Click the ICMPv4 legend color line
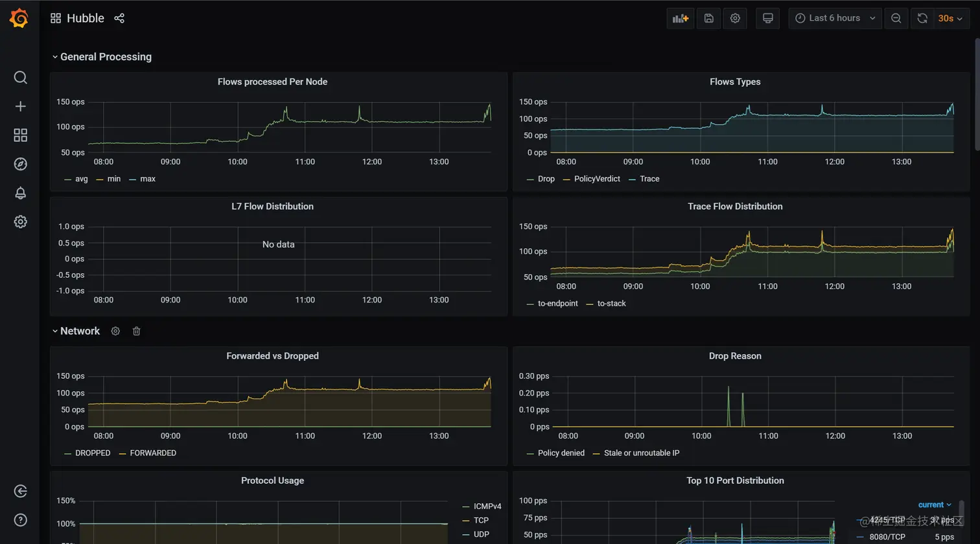The image size is (980, 544). coord(465,506)
